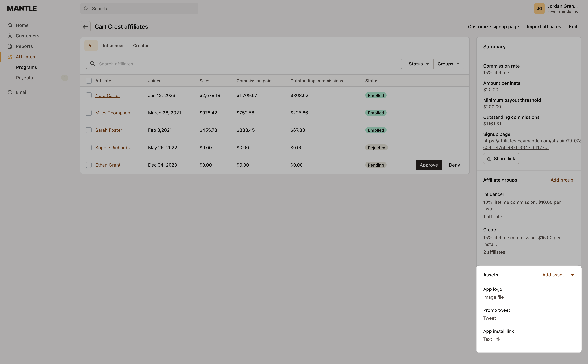Click the back arrow next to Cart Crest affiliates
This screenshot has width=588, height=364.
pos(85,26)
